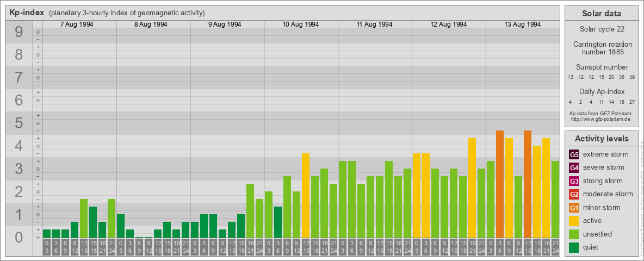Image resolution: width=644 pixels, height=261 pixels.
Task: Click the orange 3-6 bar on 13 Aug
Action: [499, 184]
